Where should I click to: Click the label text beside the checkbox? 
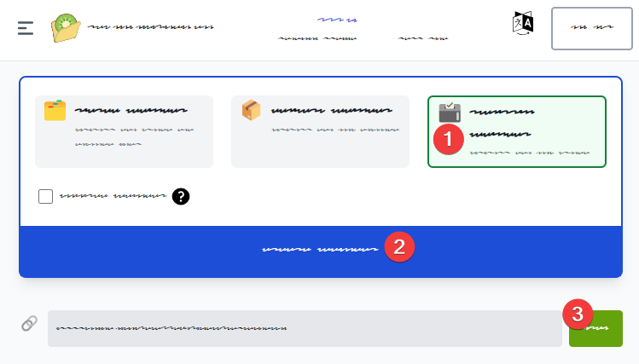coord(112,196)
